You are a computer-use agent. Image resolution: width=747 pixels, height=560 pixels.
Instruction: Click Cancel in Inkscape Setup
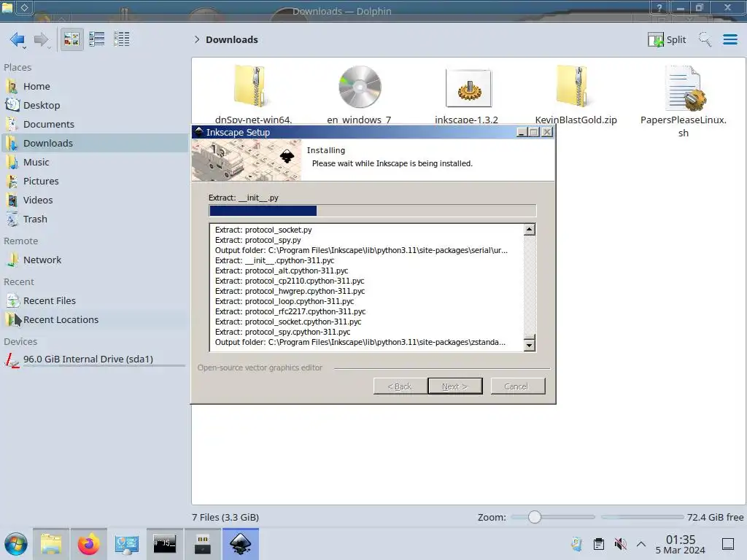click(518, 386)
